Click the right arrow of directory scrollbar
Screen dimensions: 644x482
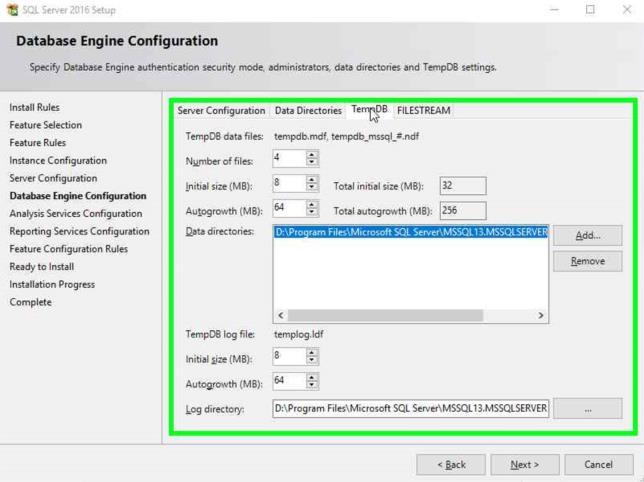pyautogui.click(x=540, y=315)
